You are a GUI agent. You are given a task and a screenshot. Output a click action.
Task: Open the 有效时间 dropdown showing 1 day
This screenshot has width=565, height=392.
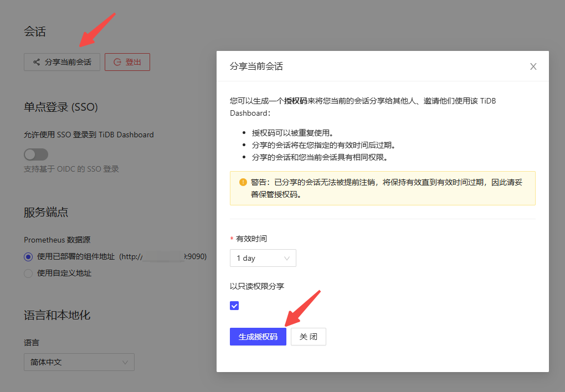263,258
